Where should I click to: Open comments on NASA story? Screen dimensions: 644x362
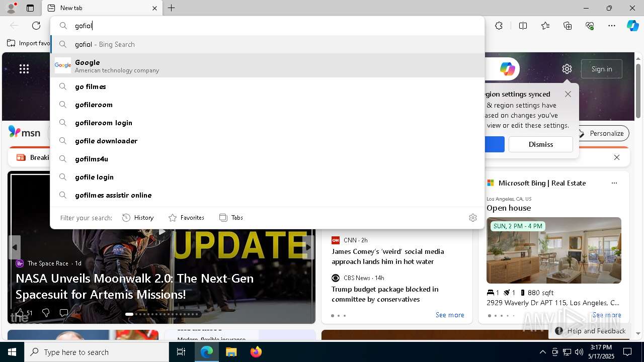coord(64,313)
